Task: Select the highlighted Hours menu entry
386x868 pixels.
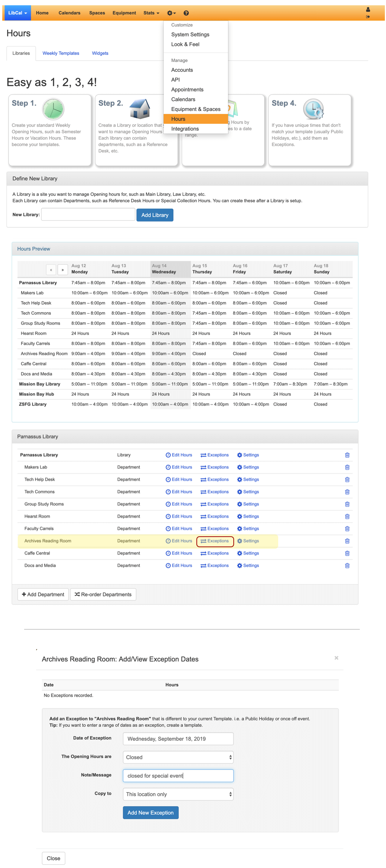Action: coord(196,119)
